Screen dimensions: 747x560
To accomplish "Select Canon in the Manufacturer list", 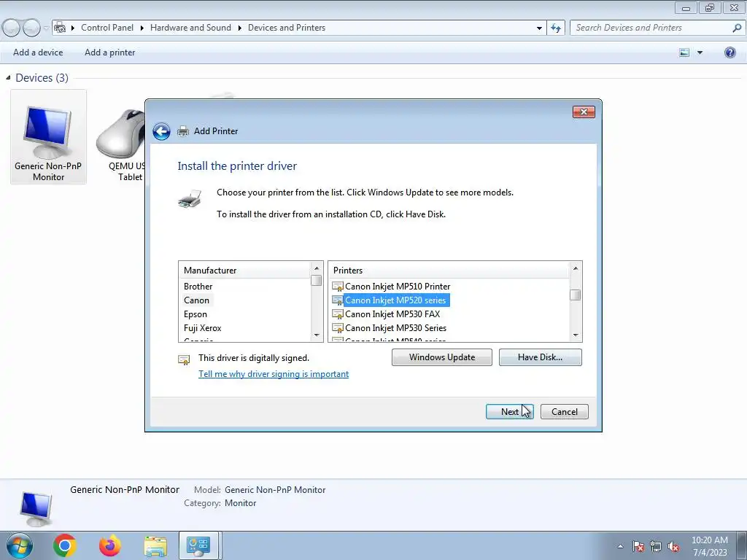I will 196,300.
